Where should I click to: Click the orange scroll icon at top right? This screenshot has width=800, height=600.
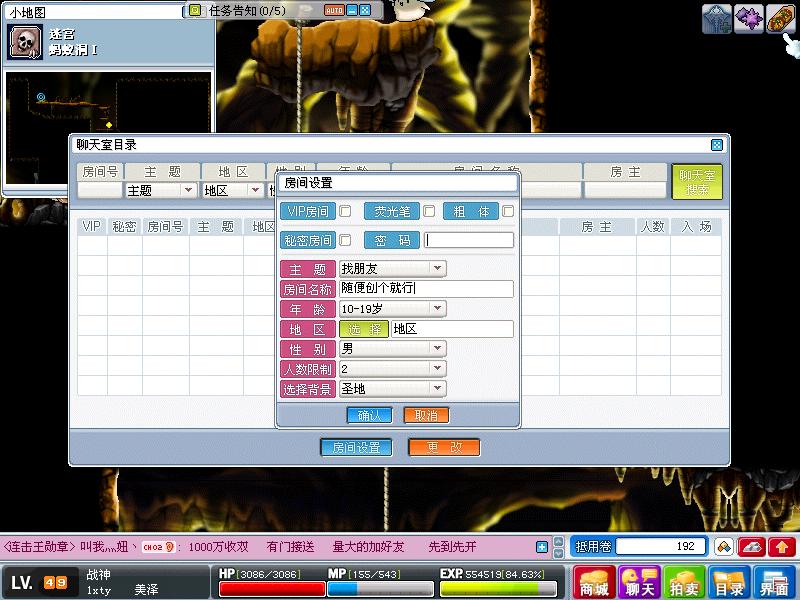[x=780, y=19]
